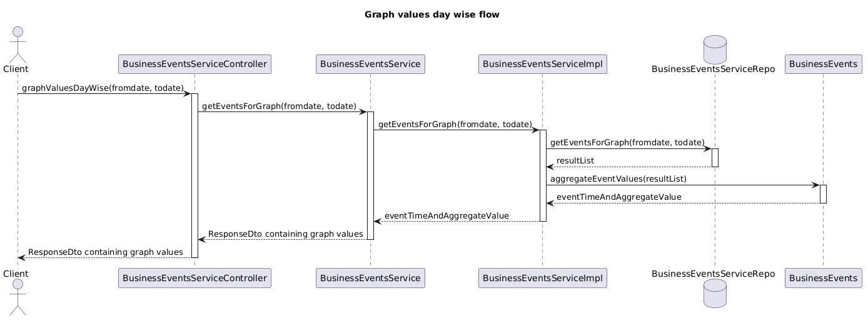Click the arrowhead of graphValuesDayWise message

click(x=187, y=94)
